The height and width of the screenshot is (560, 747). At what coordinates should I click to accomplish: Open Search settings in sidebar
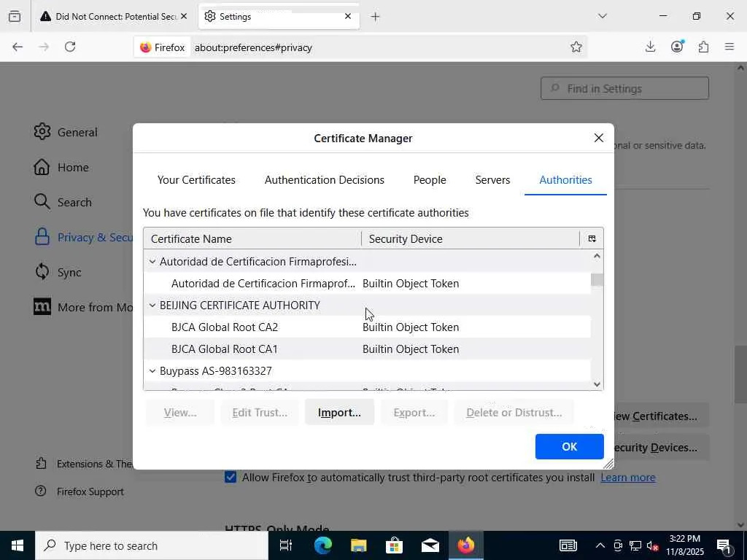(63, 202)
